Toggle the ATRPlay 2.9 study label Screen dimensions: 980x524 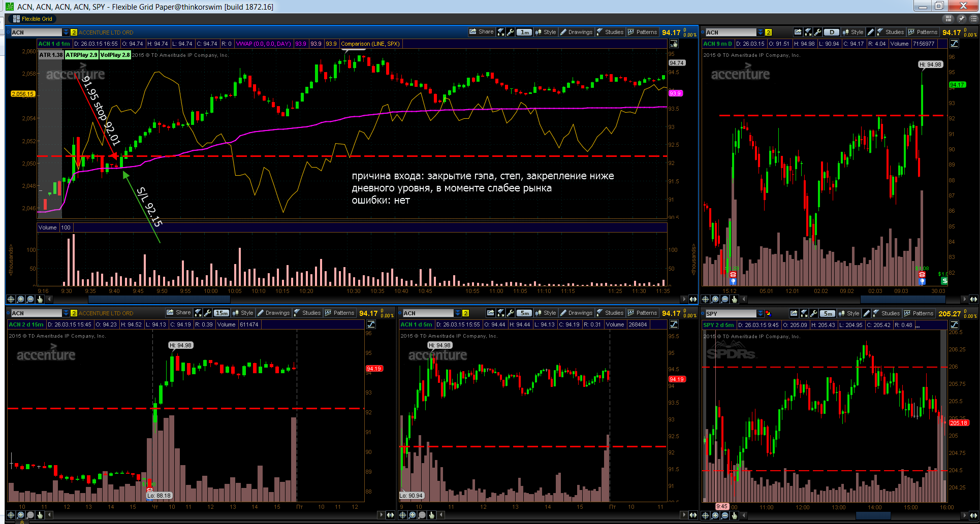click(81, 55)
